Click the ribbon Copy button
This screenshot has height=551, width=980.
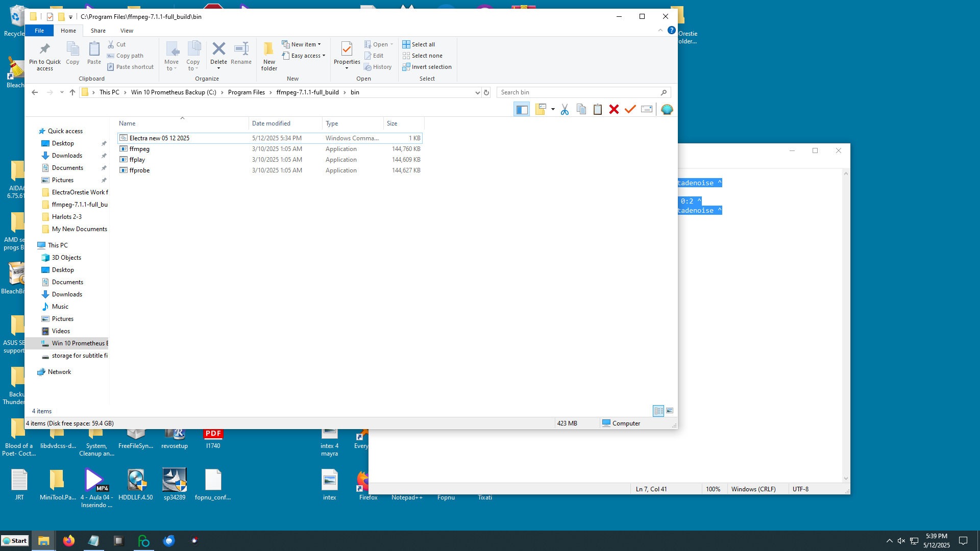(72, 54)
